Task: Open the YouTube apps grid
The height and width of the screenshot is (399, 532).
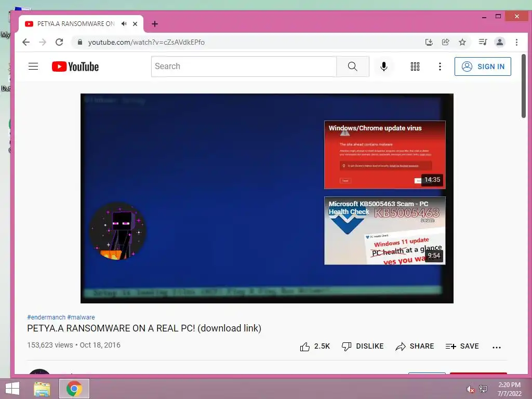Action: (x=415, y=66)
